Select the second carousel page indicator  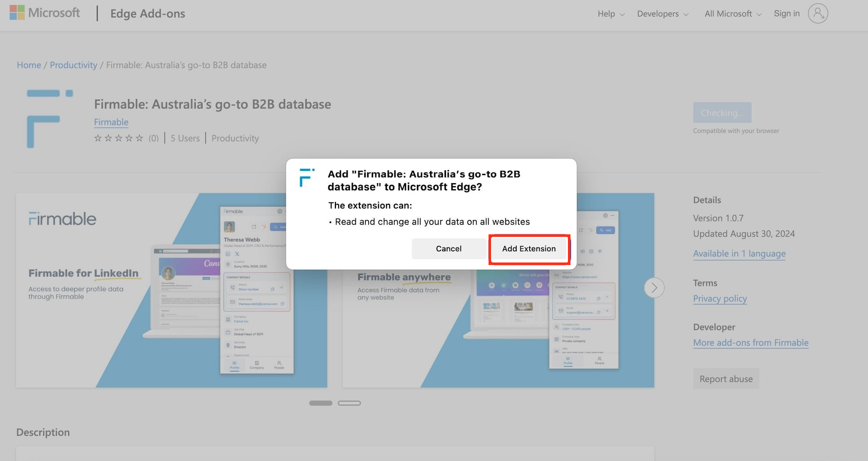pos(349,403)
